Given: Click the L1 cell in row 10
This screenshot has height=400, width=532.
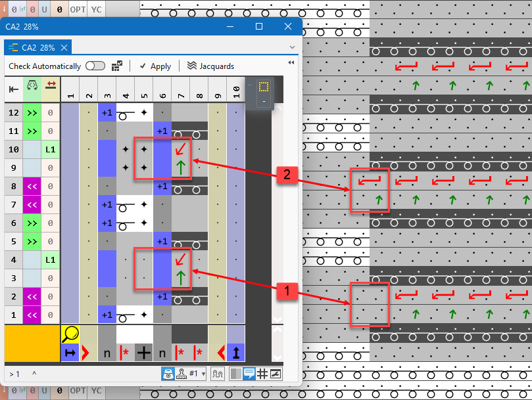Looking at the screenshot, I should (x=51, y=150).
